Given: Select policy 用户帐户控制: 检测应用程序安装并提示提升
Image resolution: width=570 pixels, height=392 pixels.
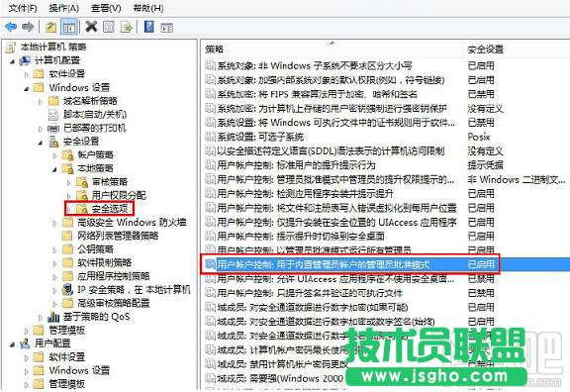Looking at the screenshot, I should pyautogui.click(x=305, y=193).
